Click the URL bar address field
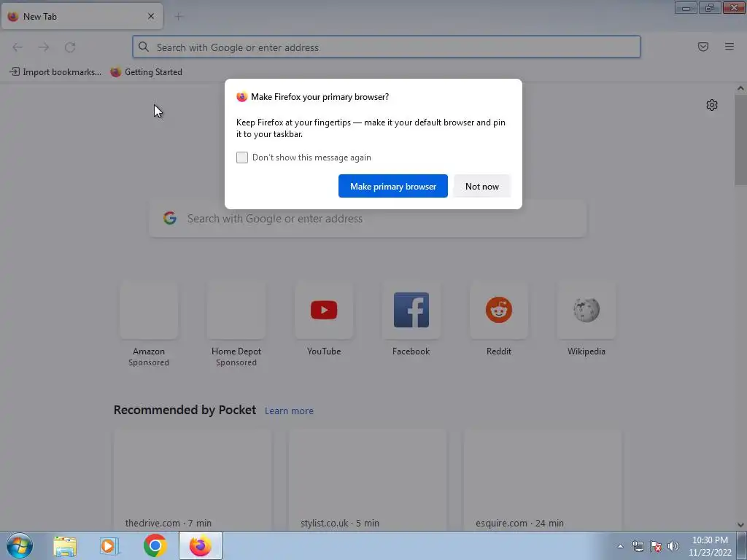 pyautogui.click(x=387, y=47)
